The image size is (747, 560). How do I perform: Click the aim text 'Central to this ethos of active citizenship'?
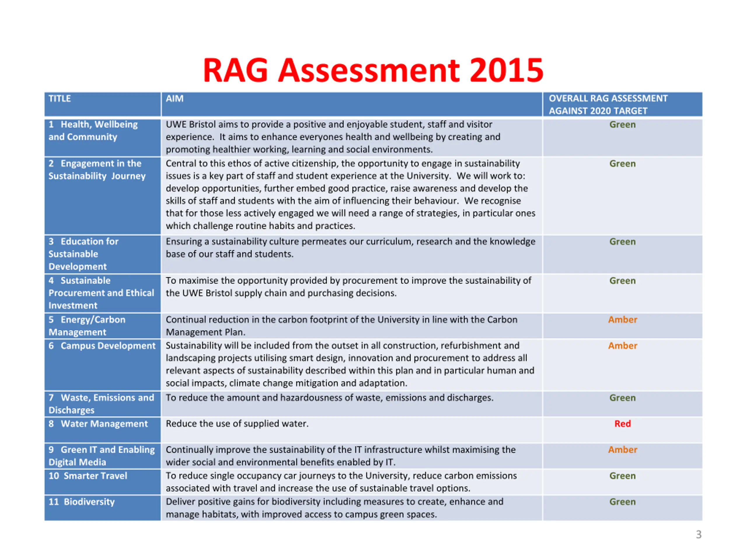point(350,195)
